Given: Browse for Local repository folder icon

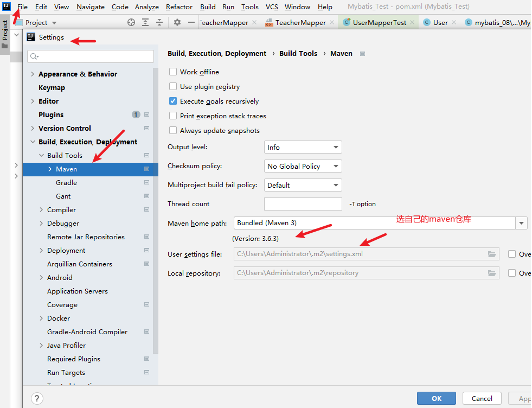Looking at the screenshot, I should 492,273.
